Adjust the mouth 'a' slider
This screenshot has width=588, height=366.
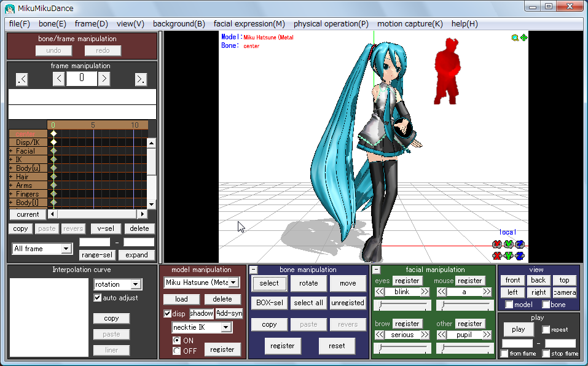[x=465, y=305]
